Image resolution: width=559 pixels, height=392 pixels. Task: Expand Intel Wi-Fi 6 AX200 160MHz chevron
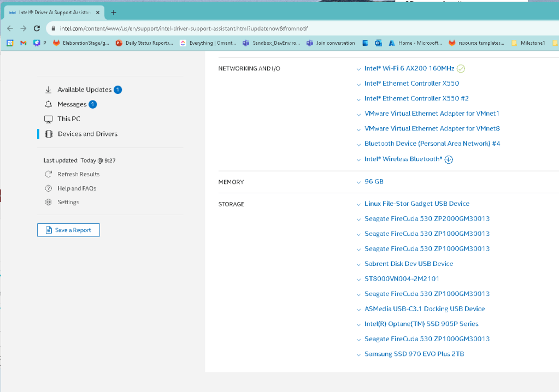pos(358,69)
